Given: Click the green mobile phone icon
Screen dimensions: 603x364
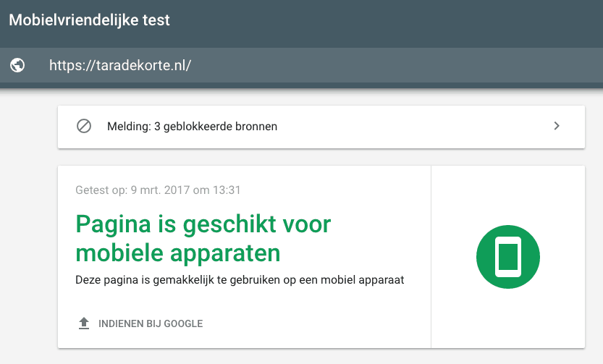Looking at the screenshot, I should point(508,257).
